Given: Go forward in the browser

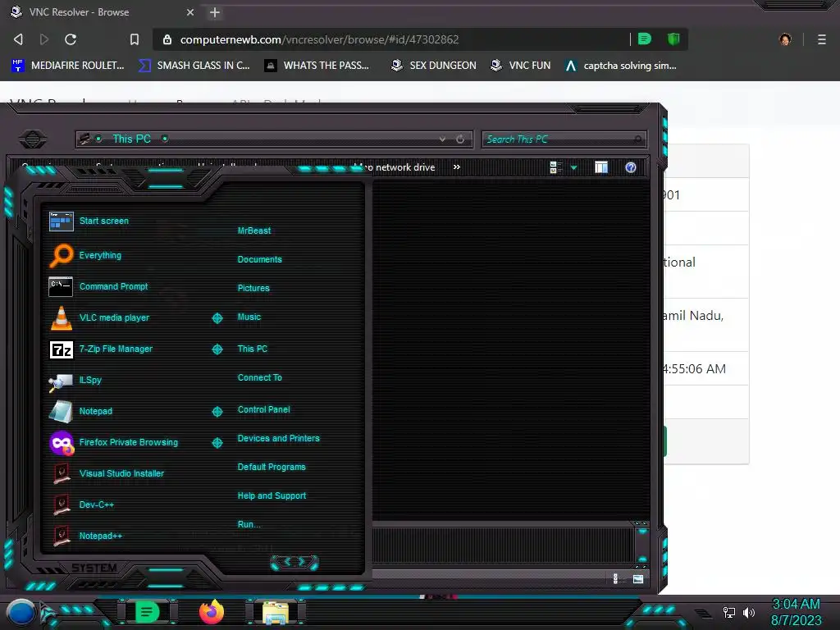Looking at the screenshot, I should 44,39.
